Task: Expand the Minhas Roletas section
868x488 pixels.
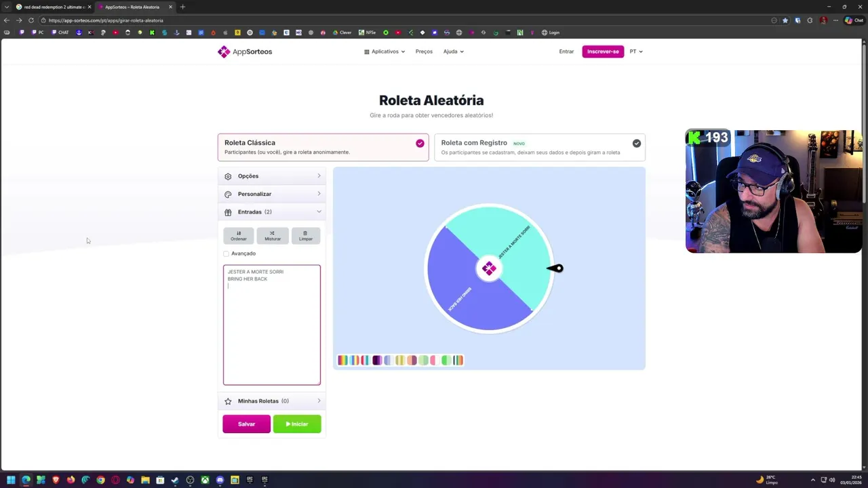Action: point(272,401)
